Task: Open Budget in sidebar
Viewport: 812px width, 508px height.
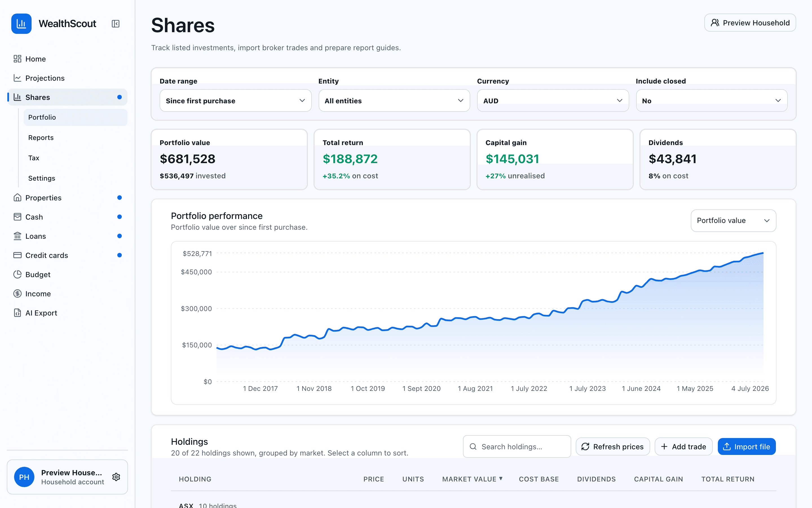Action: [67, 274]
